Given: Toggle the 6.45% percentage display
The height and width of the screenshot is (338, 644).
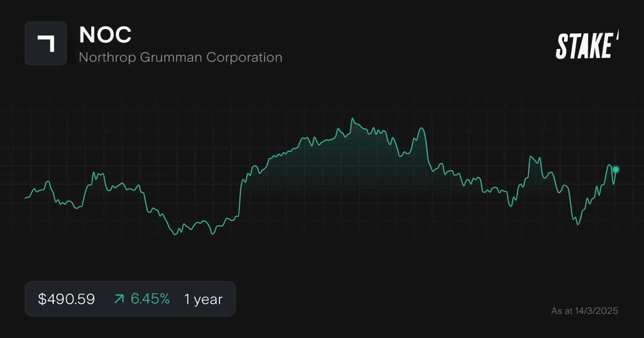Looking at the screenshot, I should click(x=150, y=299).
